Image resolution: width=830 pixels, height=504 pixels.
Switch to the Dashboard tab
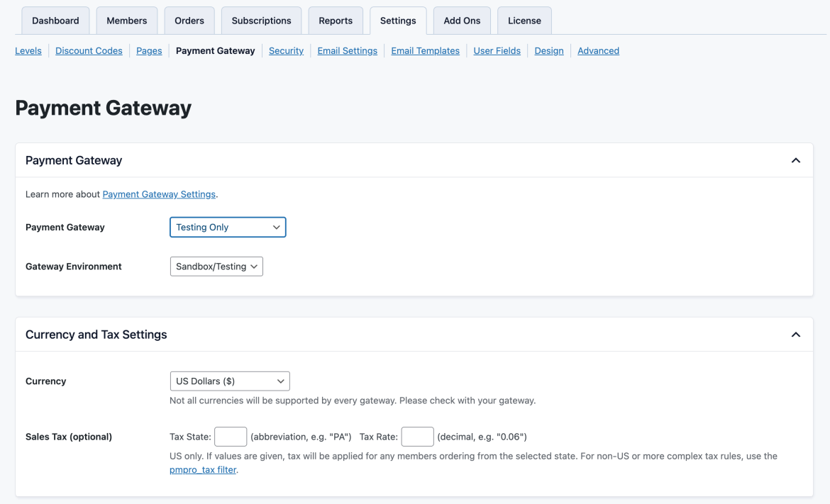point(55,21)
